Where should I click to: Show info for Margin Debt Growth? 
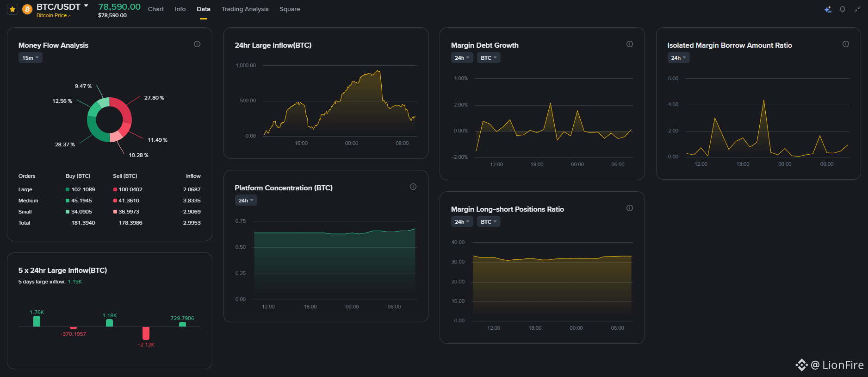630,44
